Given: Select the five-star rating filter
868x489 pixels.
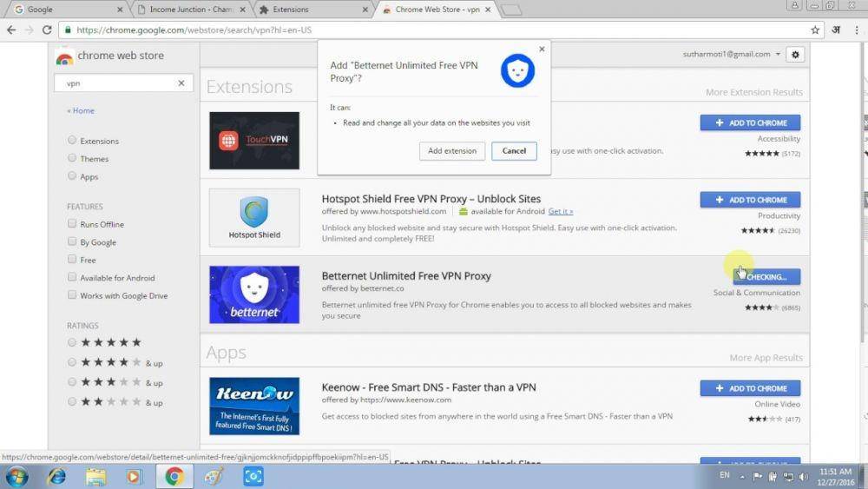Looking at the screenshot, I should click(72, 342).
